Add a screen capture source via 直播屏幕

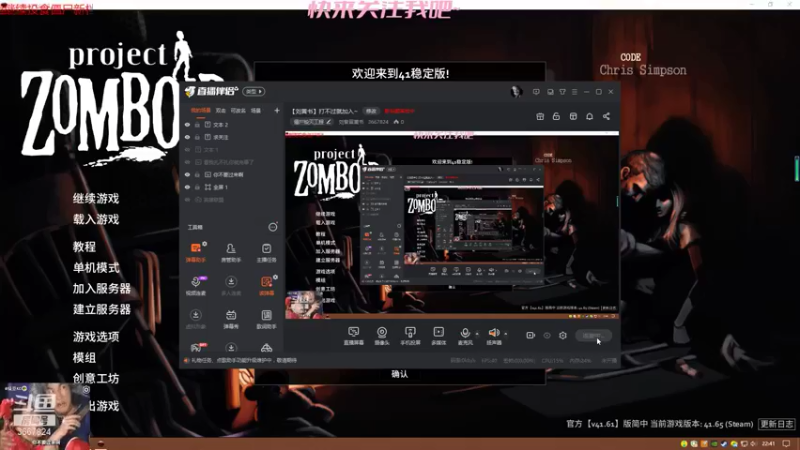(353, 336)
